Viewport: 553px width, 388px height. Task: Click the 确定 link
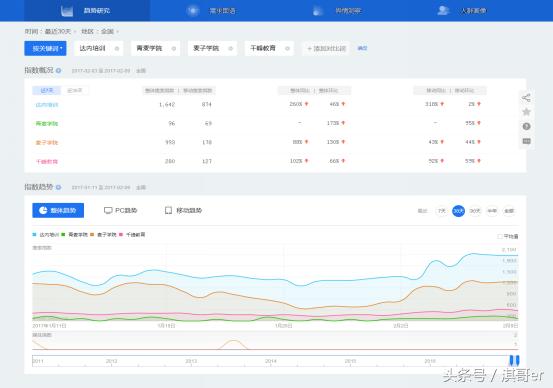pyautogui.click(x=362, y=48)
